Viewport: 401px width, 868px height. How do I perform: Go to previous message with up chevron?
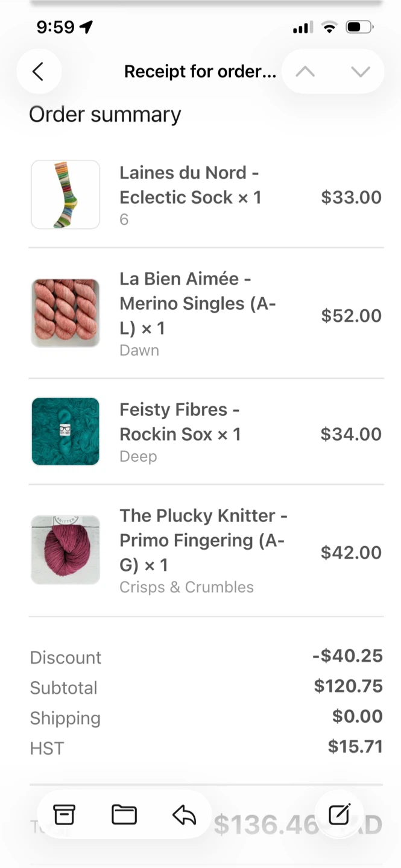click(305, 72)
